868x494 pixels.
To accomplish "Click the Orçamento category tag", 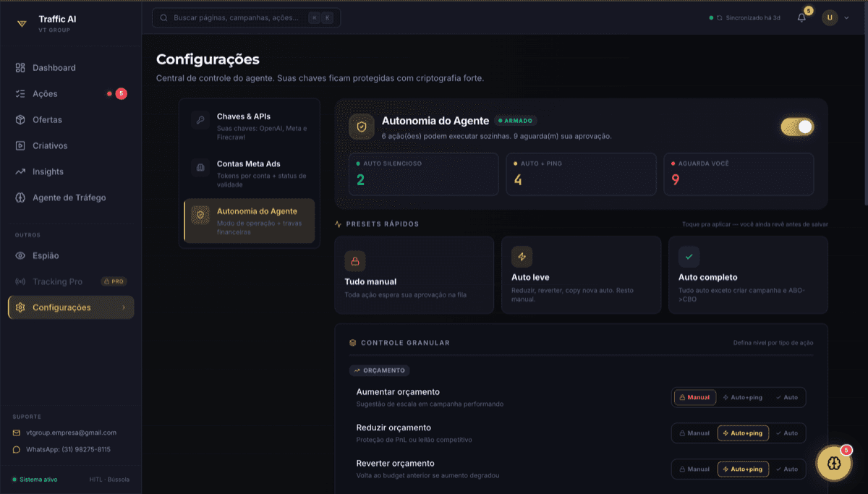I will (x=379, y=370).
